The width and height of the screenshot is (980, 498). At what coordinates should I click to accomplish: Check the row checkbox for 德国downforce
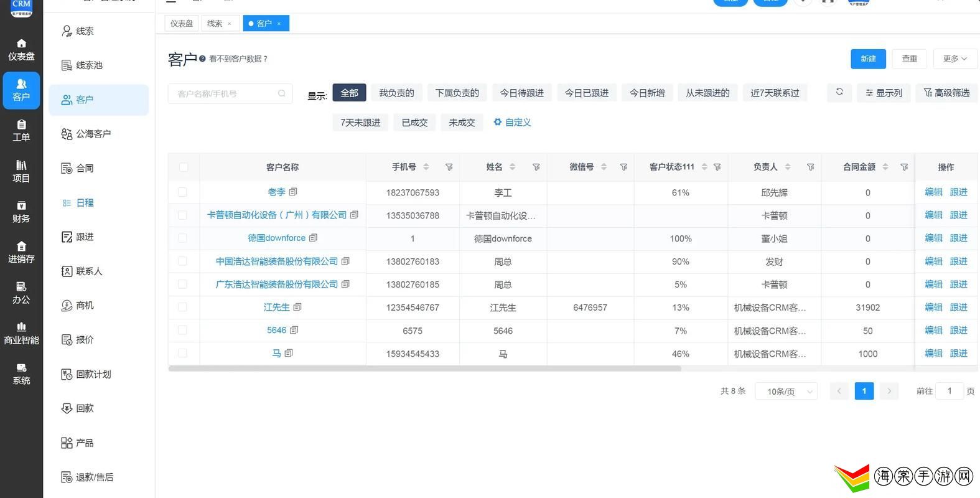point(182,238)
